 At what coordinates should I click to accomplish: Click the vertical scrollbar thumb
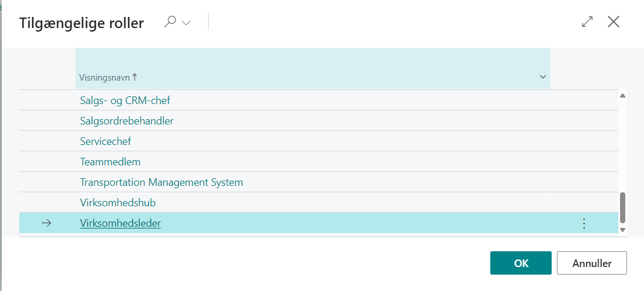point(622,207)
